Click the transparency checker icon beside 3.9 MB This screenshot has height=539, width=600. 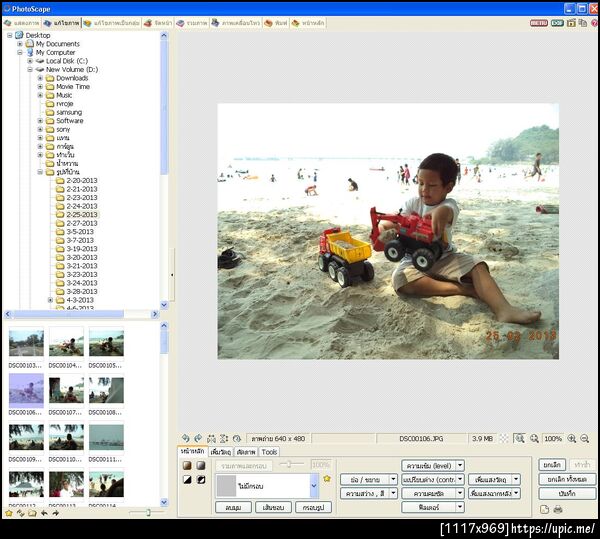click(x=504, y=438)
